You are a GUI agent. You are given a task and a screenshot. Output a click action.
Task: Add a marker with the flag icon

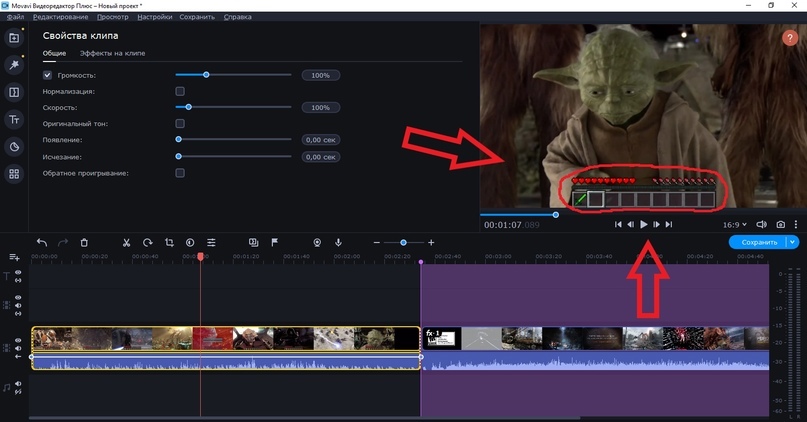[x=275, y=242]
